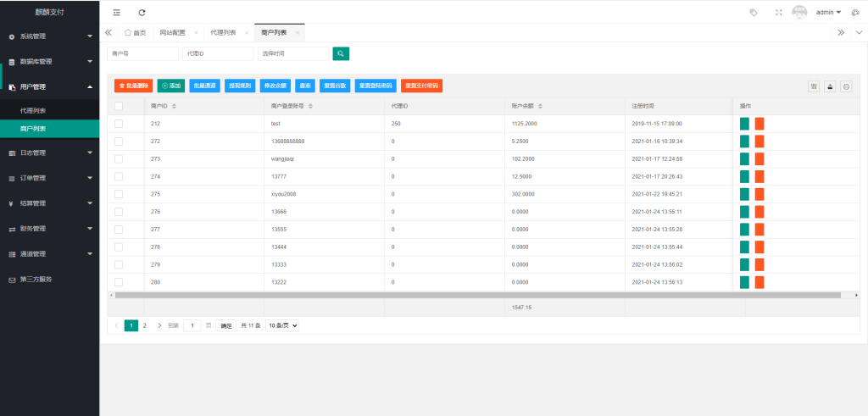Expand the 订单管理 sidebar menu

point(49,179)
